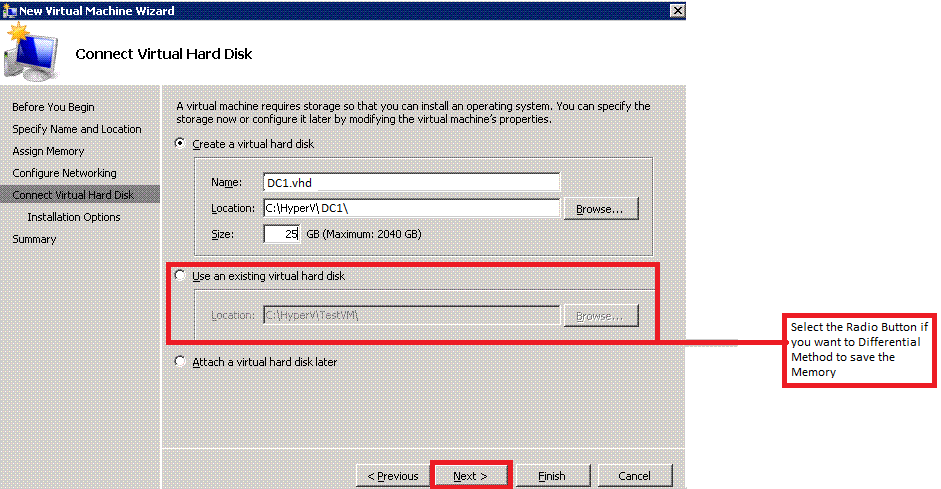This screenshot has height=489, width=941.
Task: Select 'Create a virtual hard disk' option
Action: (180, 144)
